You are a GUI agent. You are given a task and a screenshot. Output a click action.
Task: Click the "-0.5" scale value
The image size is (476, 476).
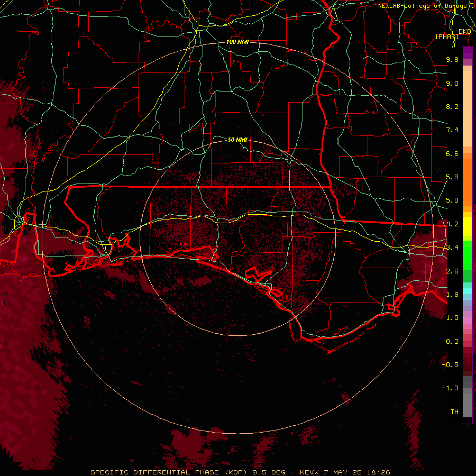[x=450, y=365]
